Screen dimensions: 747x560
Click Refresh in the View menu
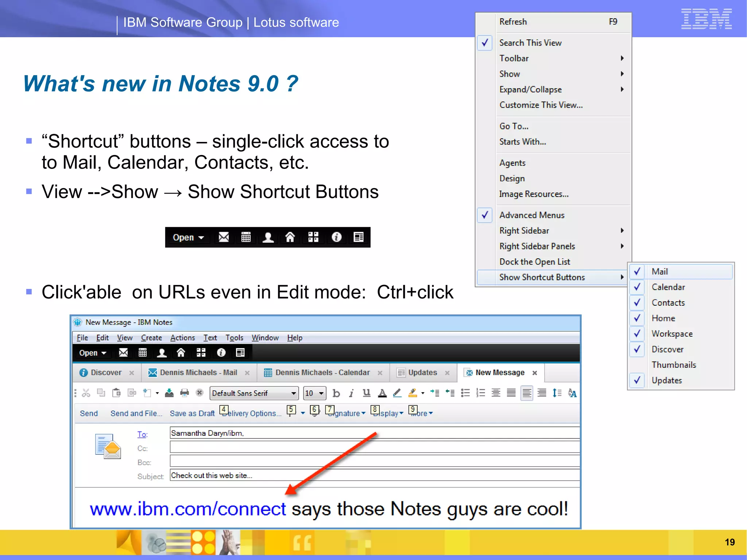point(554,22)
